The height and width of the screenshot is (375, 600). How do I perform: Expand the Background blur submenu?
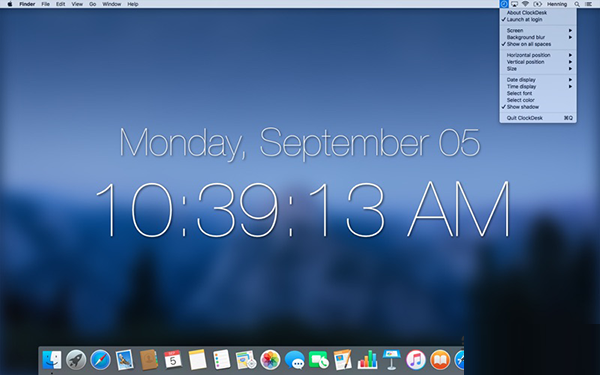(x=538, y=37)
